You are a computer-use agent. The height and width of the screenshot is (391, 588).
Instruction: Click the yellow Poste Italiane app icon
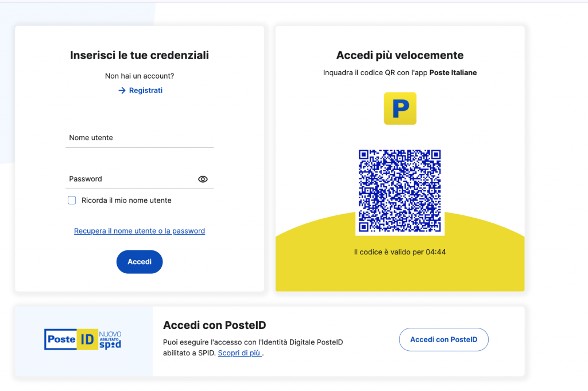pos(400,109)
